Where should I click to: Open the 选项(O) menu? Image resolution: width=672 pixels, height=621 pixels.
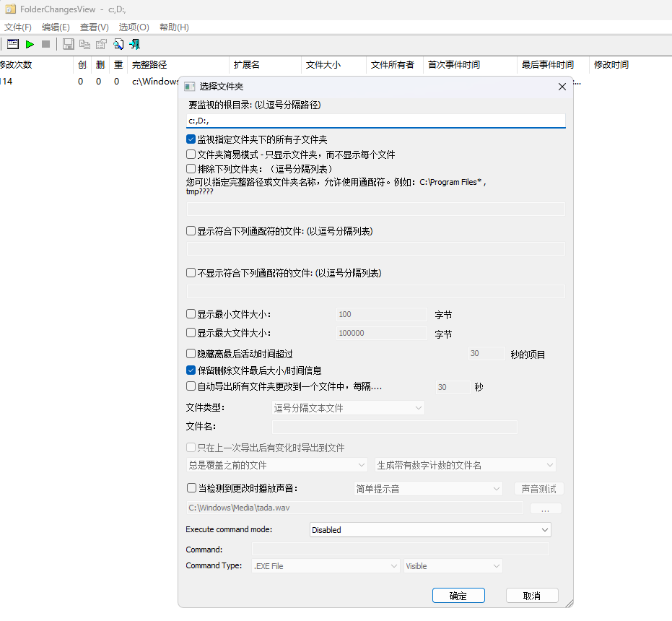[134, 27]
